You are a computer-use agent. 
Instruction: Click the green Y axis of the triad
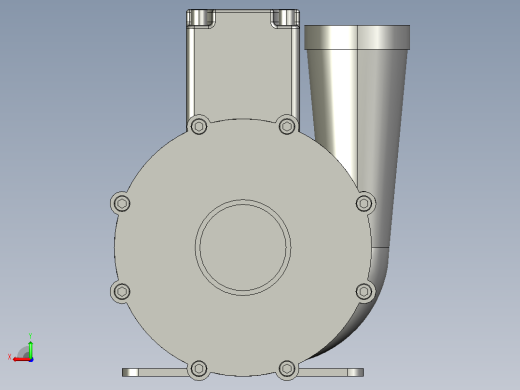(31, 349)
